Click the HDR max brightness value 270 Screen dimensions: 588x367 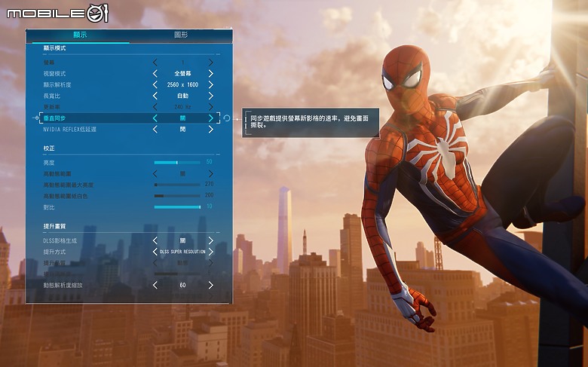[210, 184]
